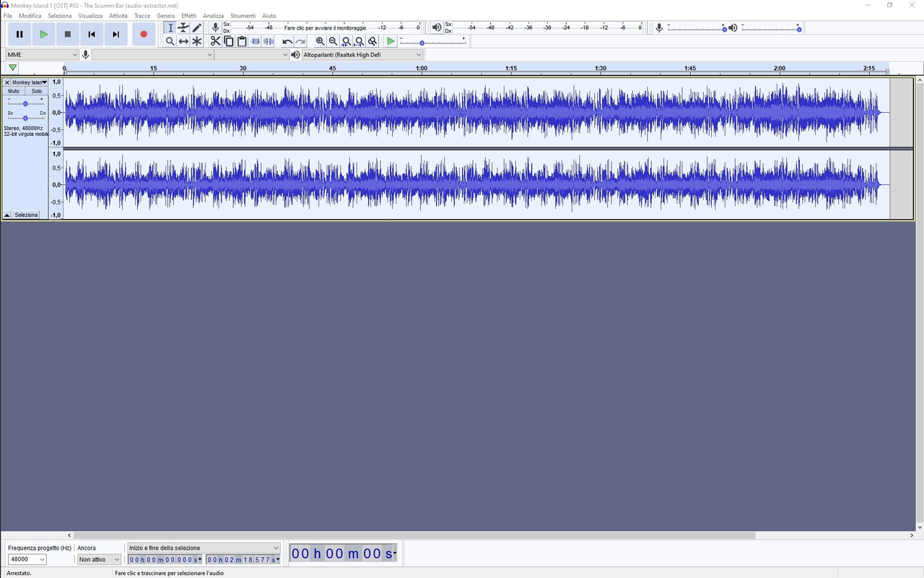Select the Selection (I-beam) tool

click(x=170, y=28)
